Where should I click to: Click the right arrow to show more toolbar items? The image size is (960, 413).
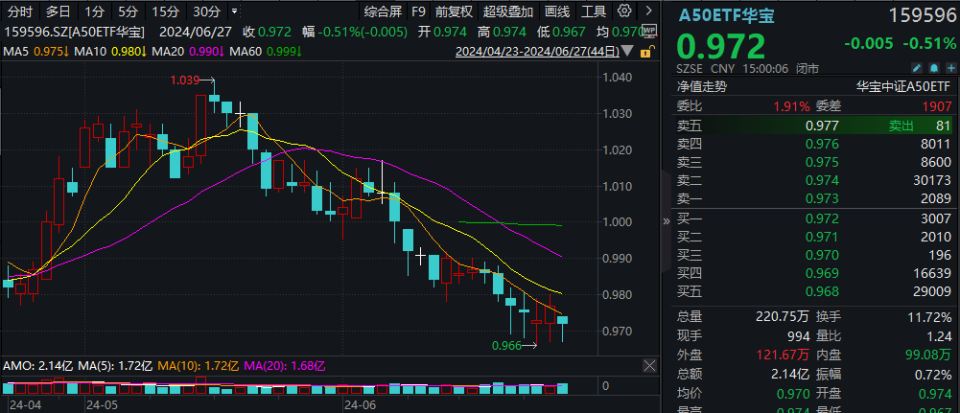649,11
